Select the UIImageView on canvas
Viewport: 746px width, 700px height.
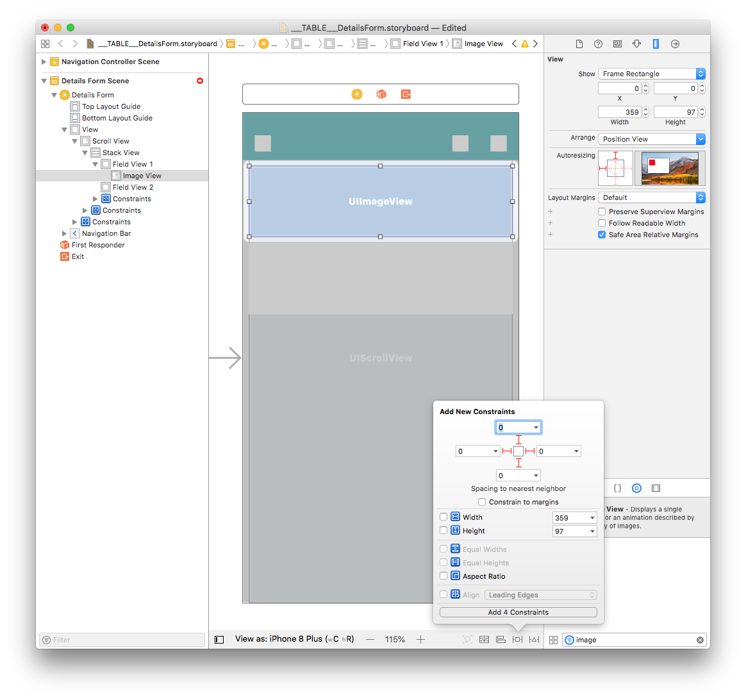(x=381, y=201)
